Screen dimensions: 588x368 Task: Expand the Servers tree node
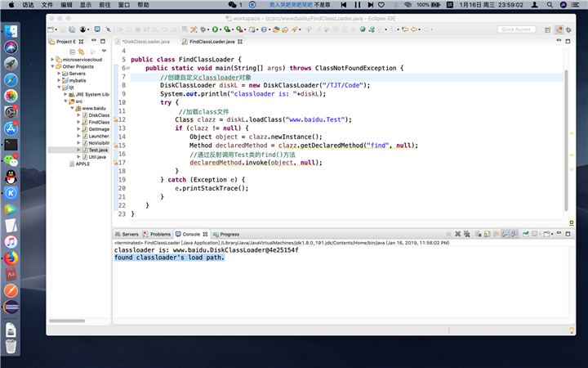tap(59, 74)
